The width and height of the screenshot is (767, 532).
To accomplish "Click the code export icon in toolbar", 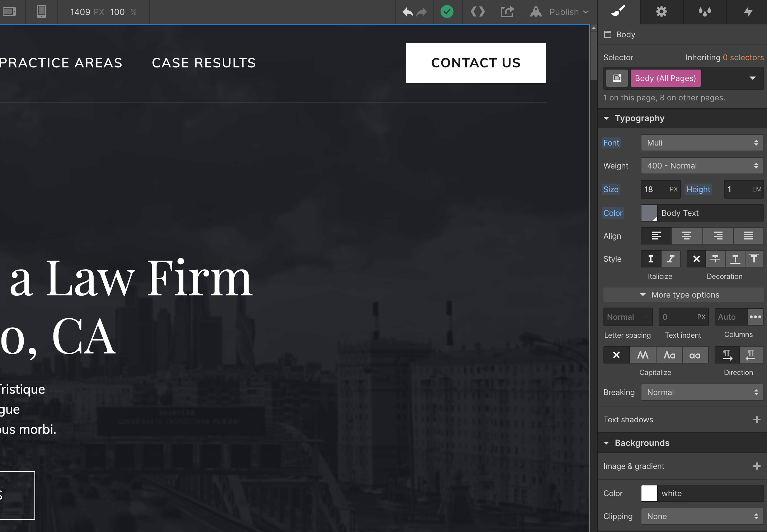I will pos(477,12).
